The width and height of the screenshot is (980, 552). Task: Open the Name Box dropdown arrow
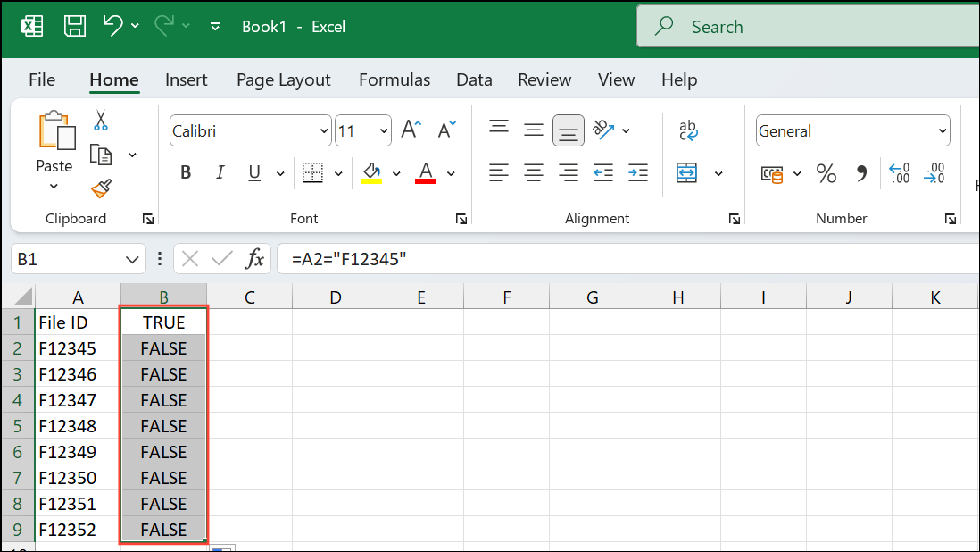pos(133,259)
